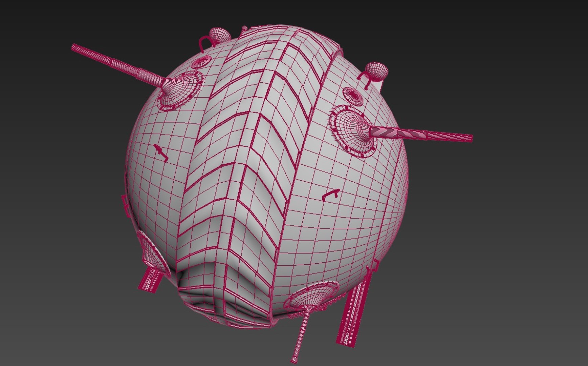The image size is (588, 366).
Task: Select the bolted circular flange on right hemisphere
Action: pos(353,131)
